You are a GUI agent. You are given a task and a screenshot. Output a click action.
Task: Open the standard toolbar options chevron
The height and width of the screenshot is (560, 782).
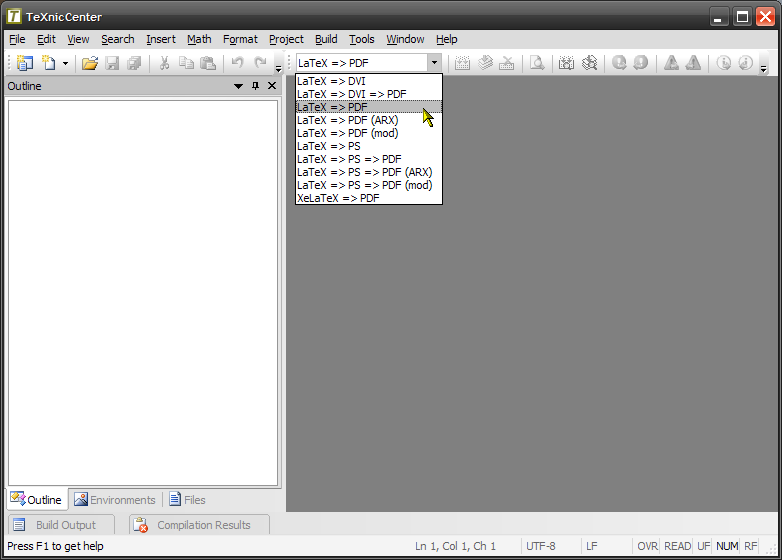(x=278, y=68)
